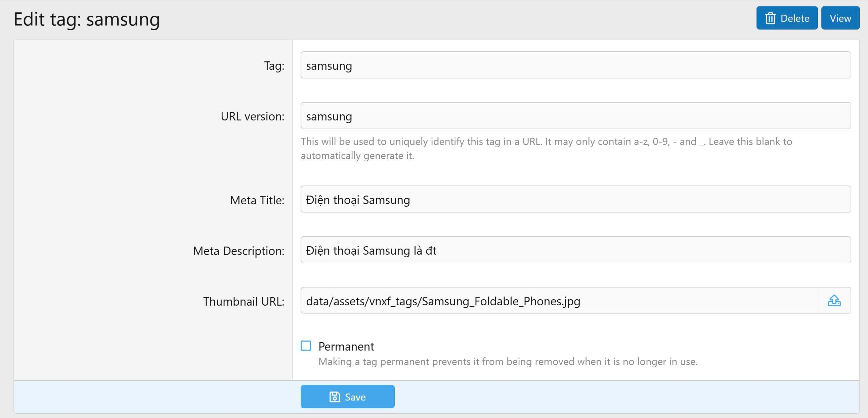Click the Permanent checkbox label text

(x=346, y=346)
